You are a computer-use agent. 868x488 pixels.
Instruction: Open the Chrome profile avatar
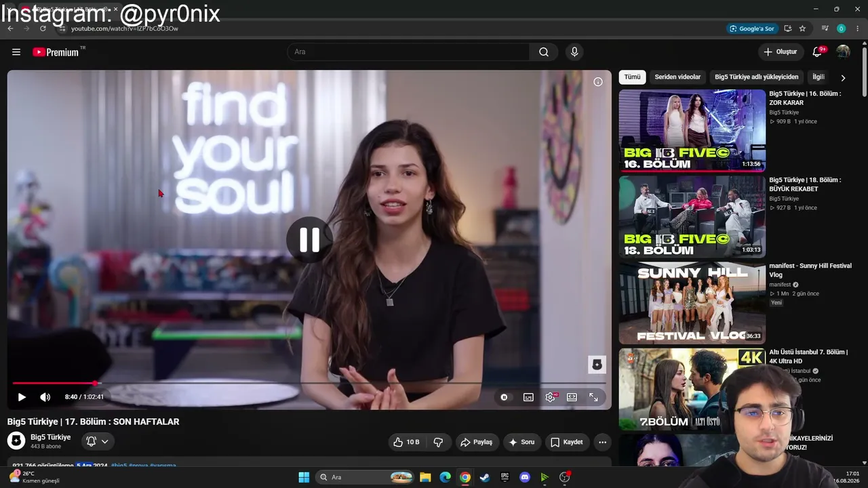[841, 28]
